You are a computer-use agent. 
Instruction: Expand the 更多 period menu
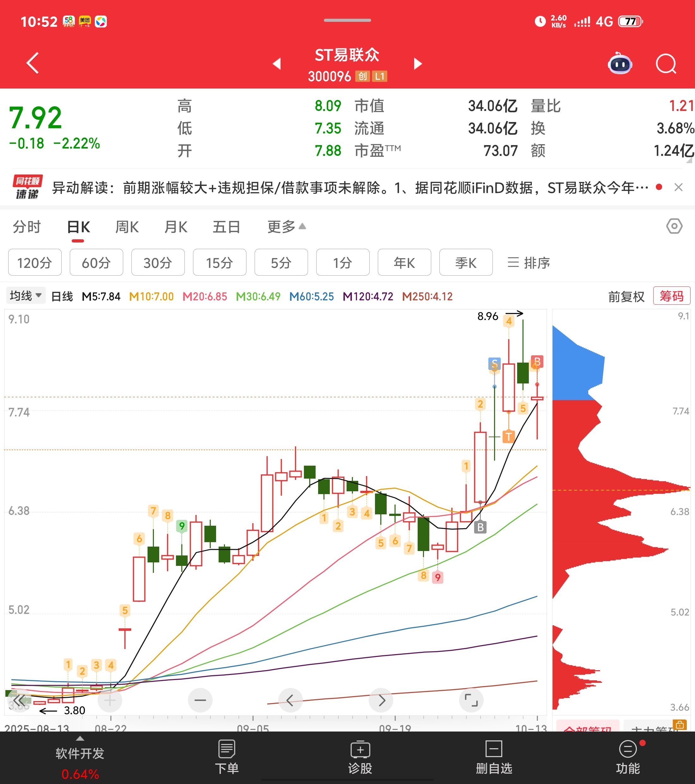(x=286, y=227)
